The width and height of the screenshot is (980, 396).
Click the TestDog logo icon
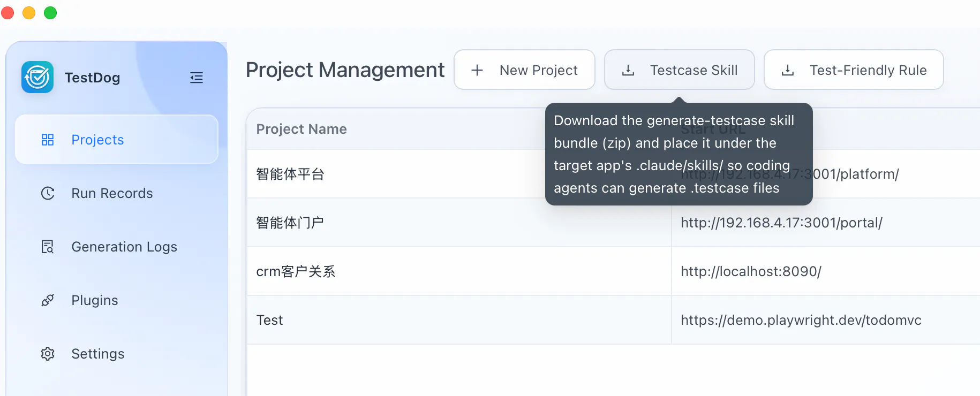point(37,77)
